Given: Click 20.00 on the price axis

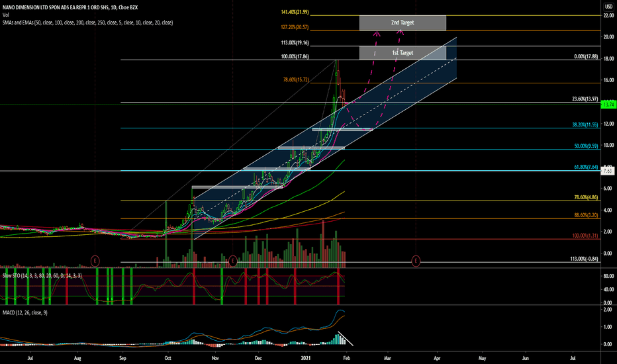Looking at the screenshot, I should (608, 37).
